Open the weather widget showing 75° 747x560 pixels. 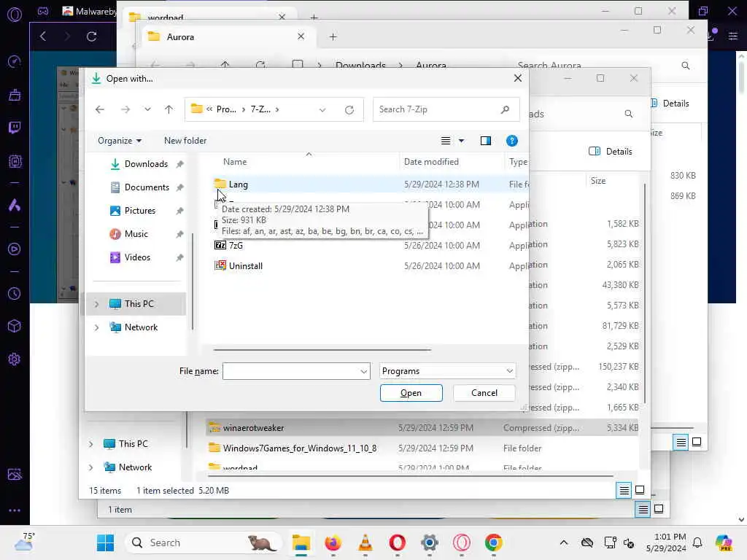pos(24,542)
